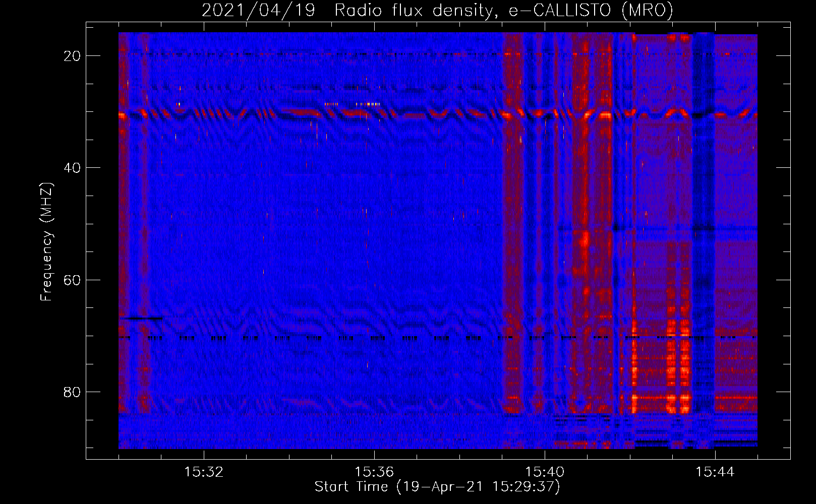Click the 80 frequency tick label

72,392
